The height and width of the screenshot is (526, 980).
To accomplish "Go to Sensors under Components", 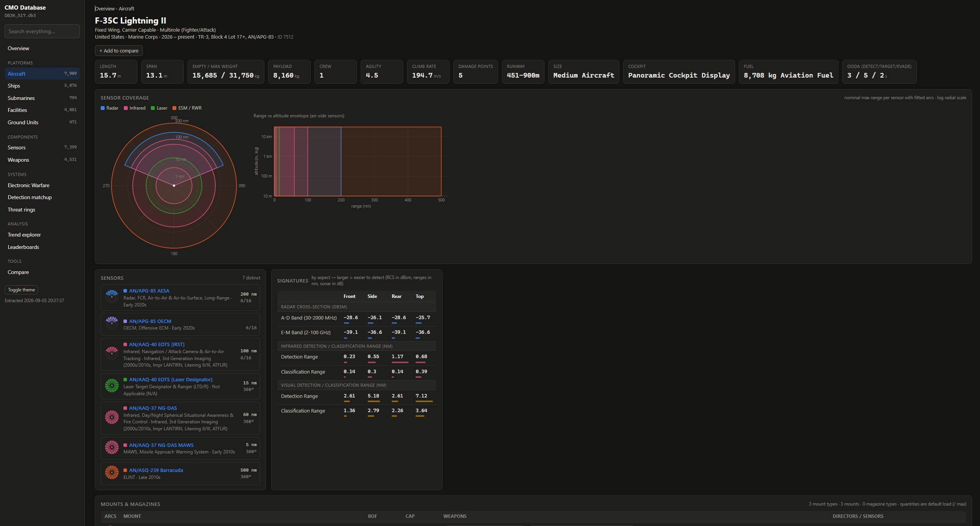I will 42,147.
